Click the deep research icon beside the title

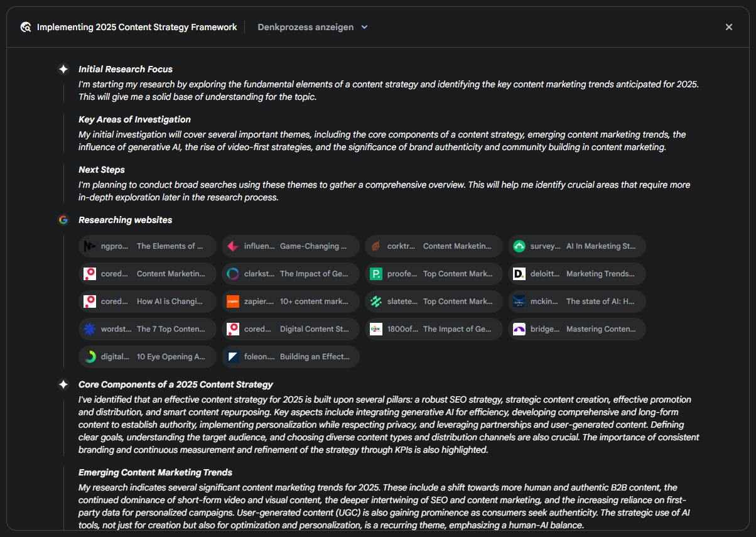26,27
